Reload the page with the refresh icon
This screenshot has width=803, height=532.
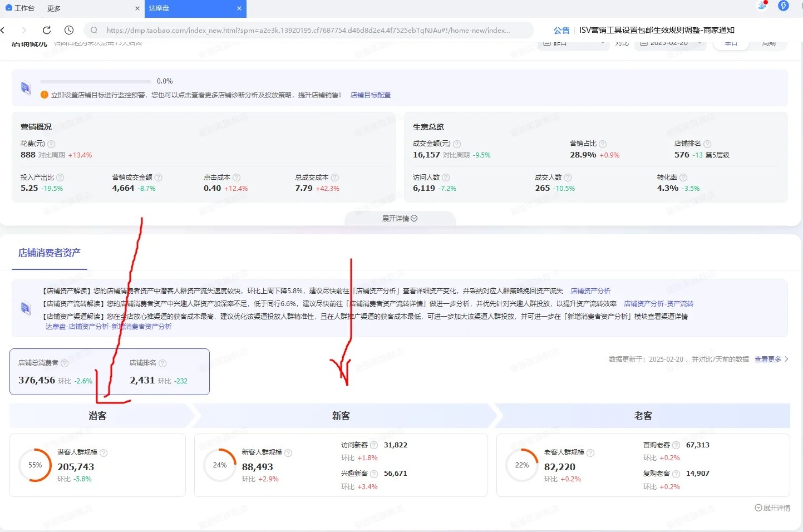[x=47, y=30]
